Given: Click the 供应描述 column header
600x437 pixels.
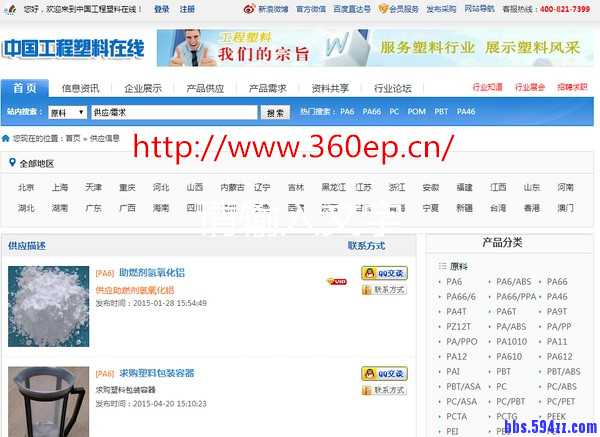Looking at the screenshot, I should (27, 246).
